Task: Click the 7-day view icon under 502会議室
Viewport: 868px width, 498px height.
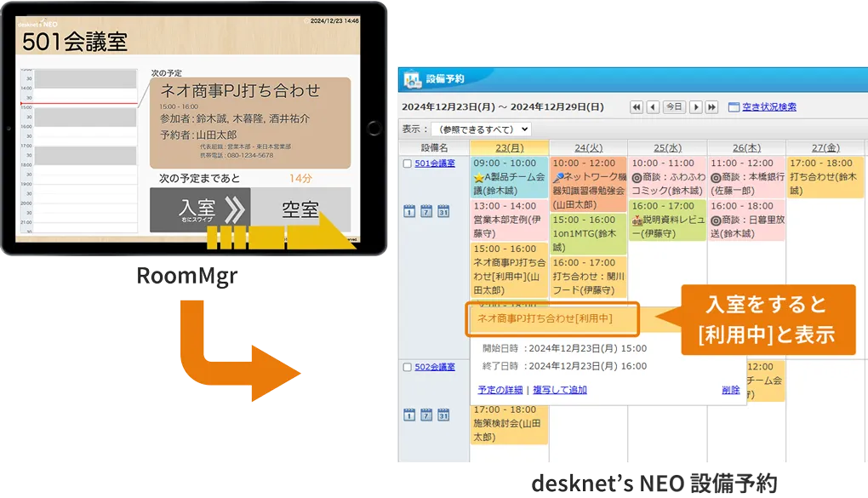Action: coord(426,415)
